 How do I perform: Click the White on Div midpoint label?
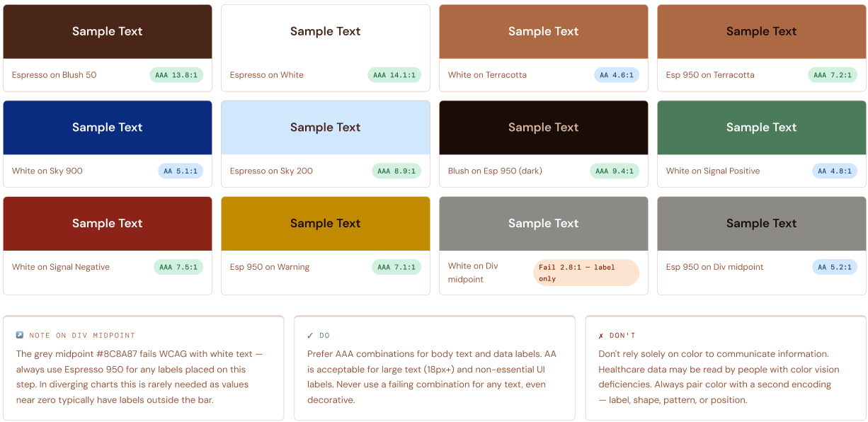473,273
